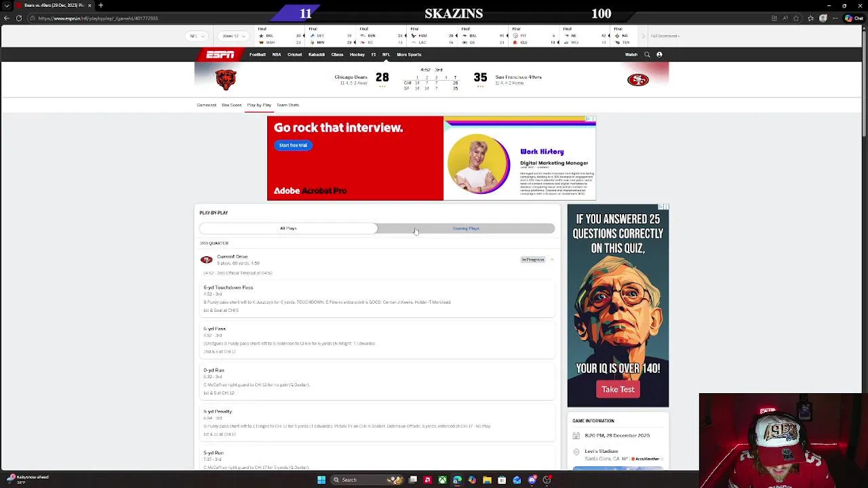Click the 49ers logo beside Current Drive
This screenshot has height=488, width=868.
click(207, 260)
